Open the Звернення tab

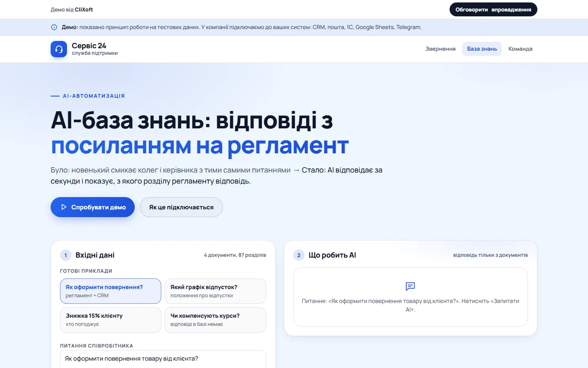441,49
